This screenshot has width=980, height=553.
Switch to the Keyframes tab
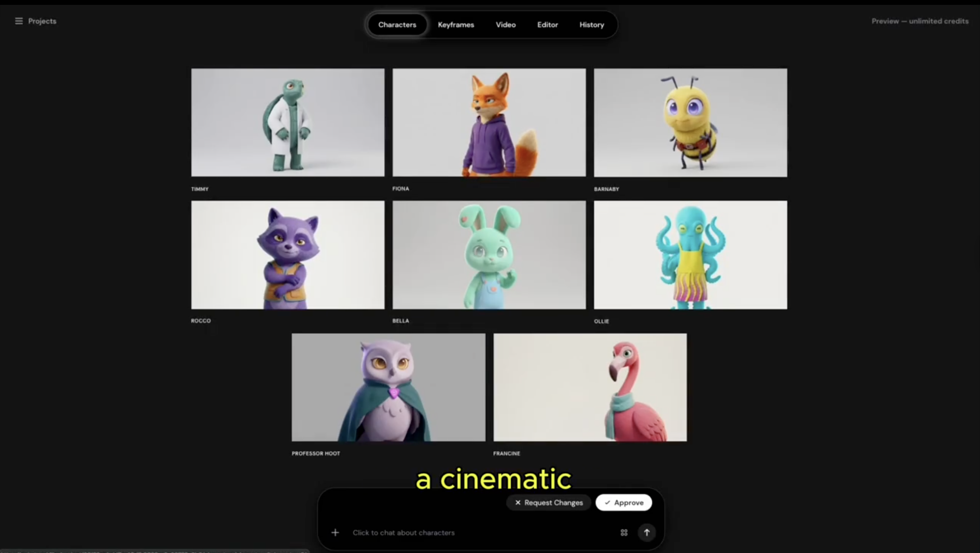coord(456,24)
